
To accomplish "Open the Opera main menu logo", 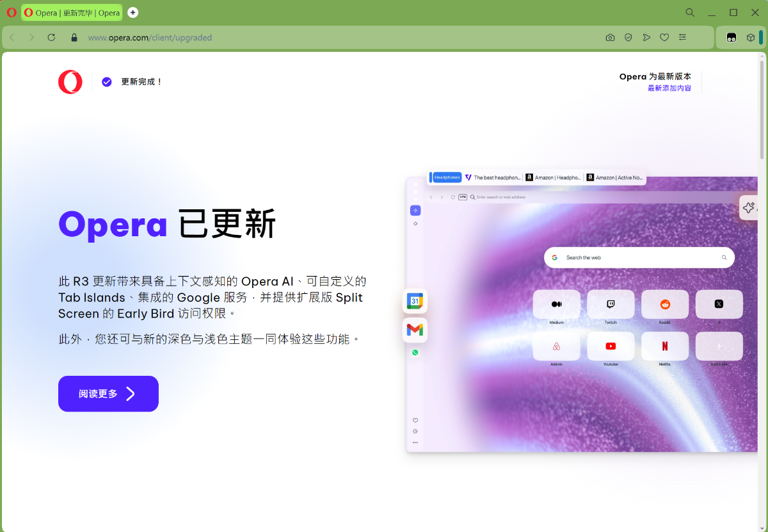I will point(12,12).
